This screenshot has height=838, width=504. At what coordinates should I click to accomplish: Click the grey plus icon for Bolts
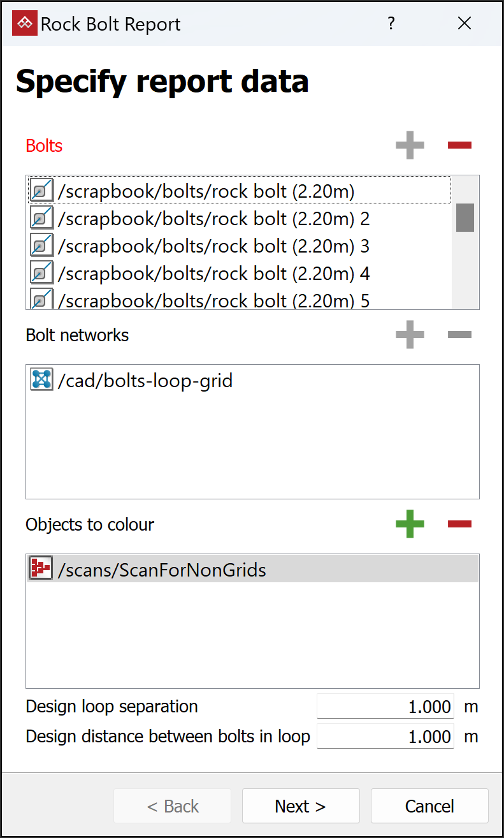coord(410,145)
